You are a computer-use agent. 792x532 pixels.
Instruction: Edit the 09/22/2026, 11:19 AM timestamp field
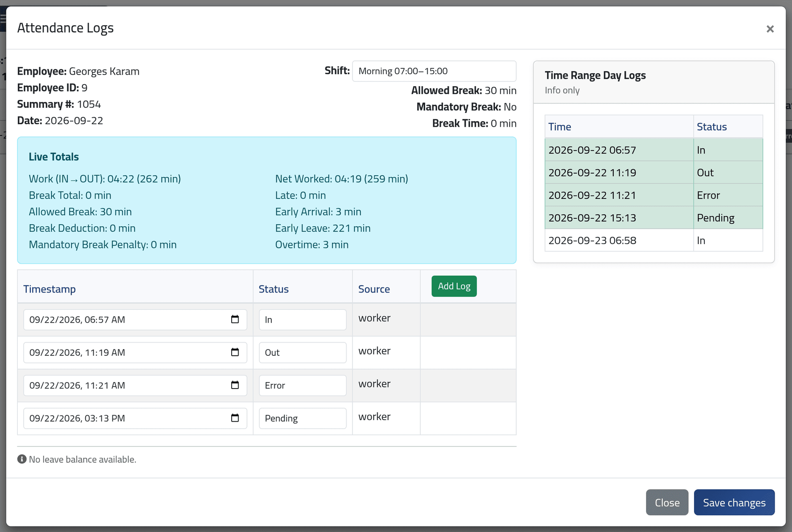(x=135, y=352)
